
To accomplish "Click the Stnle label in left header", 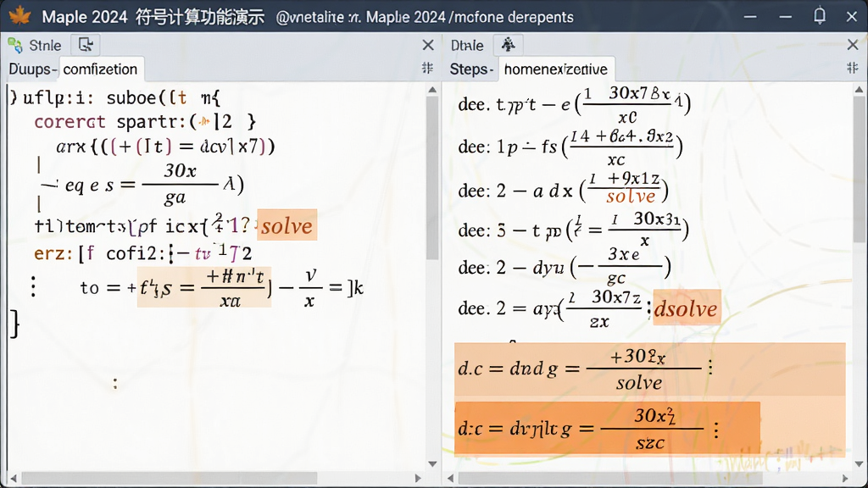I will [x=45, y=46].
